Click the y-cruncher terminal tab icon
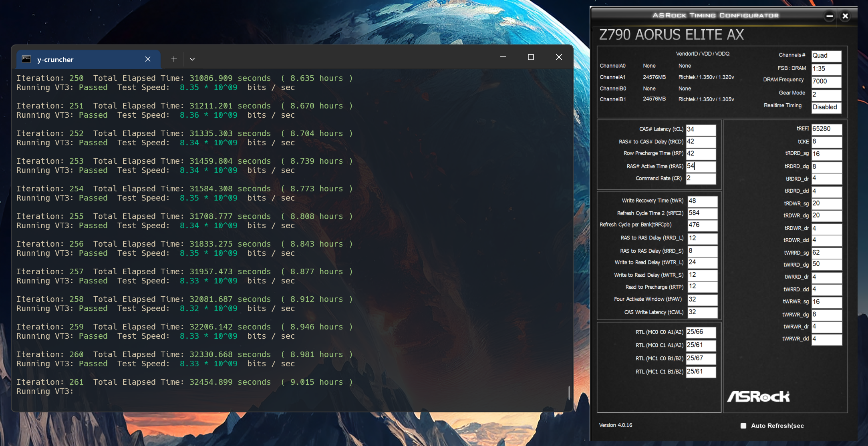This screenshot has height=446, width=868. [x=26, y=59]
